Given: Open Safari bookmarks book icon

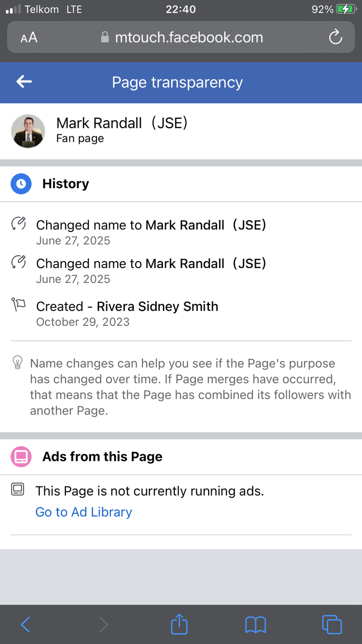Looking at the screenshot, I should tap(255, 624).
